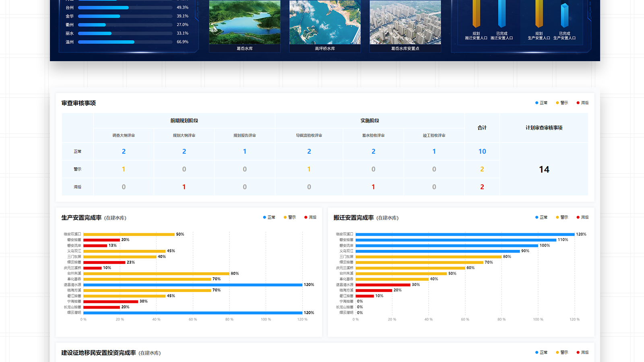This screenshot has width=644, height=362.
Task: Click the 规划生产安置人口 orange bar icon
Action: (x=539, y=14)
